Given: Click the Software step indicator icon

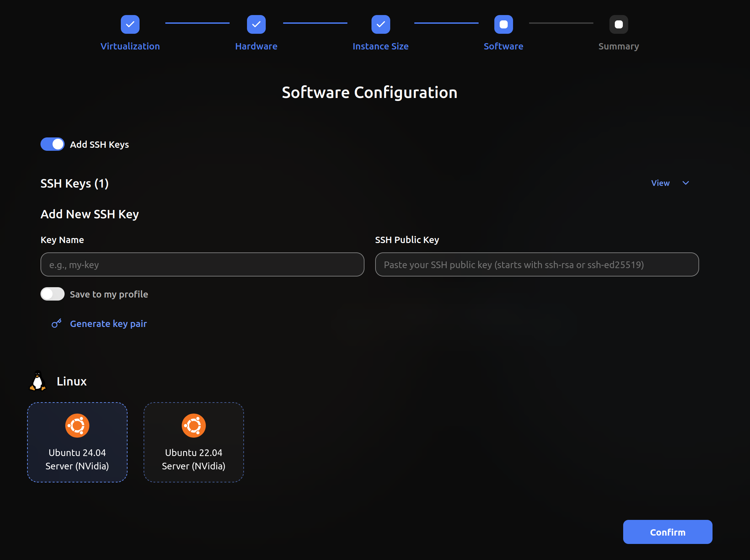Looking at the screenshot, I should click(503, 24).
